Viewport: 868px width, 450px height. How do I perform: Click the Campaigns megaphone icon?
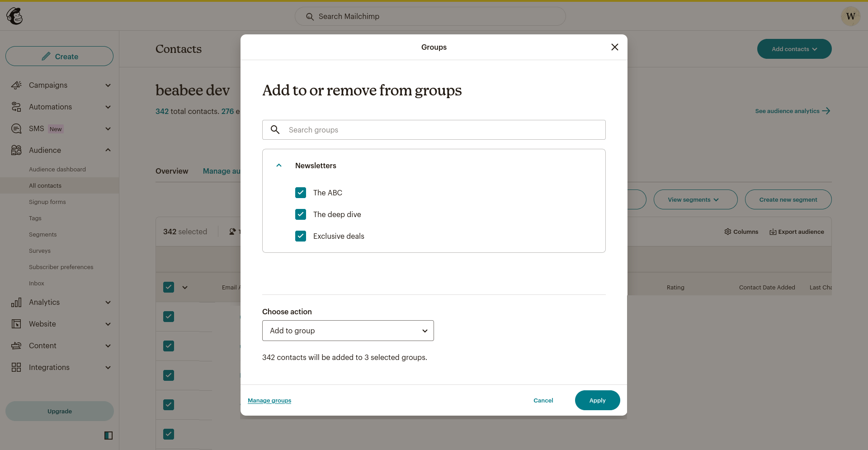(16, 85)
